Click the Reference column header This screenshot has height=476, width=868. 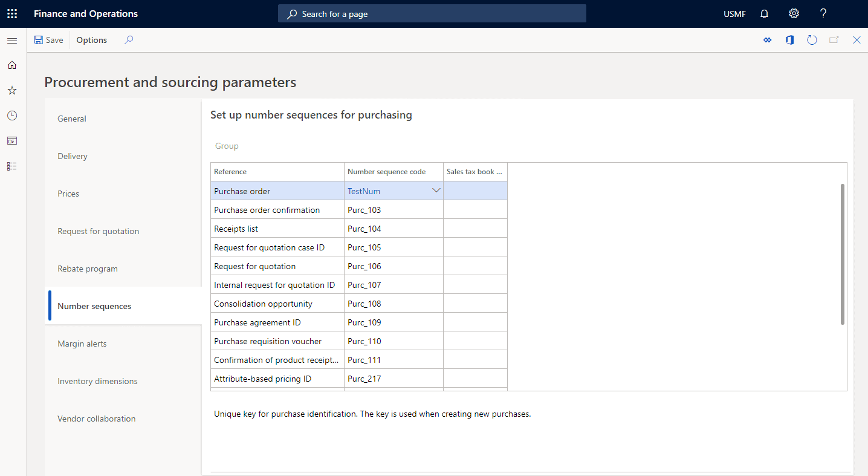click(277, 172)
